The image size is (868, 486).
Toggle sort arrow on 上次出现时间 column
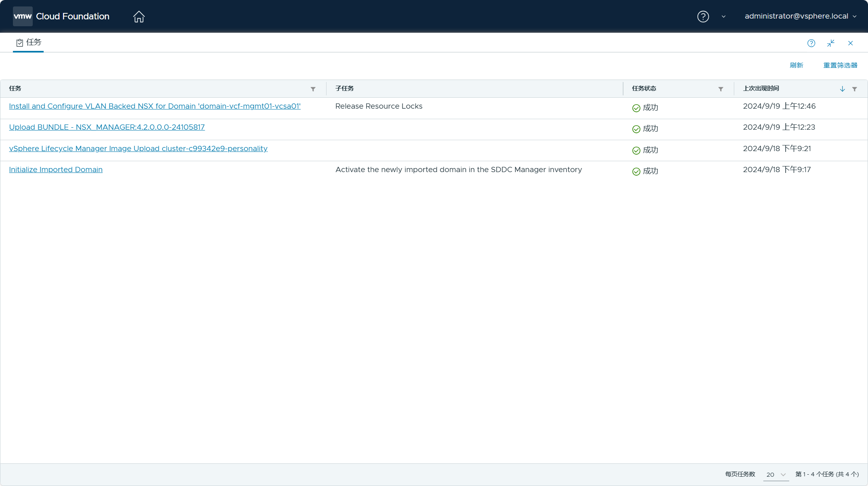coord(842,89)
